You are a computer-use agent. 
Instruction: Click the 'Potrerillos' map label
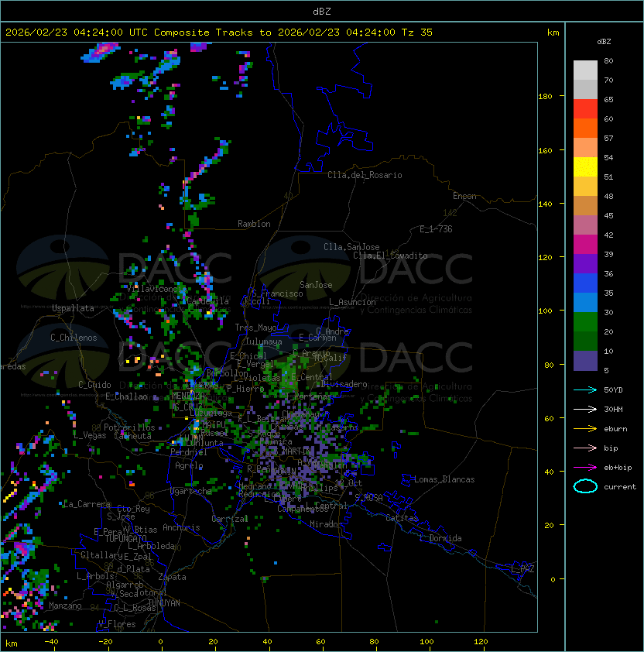(129, 427)
